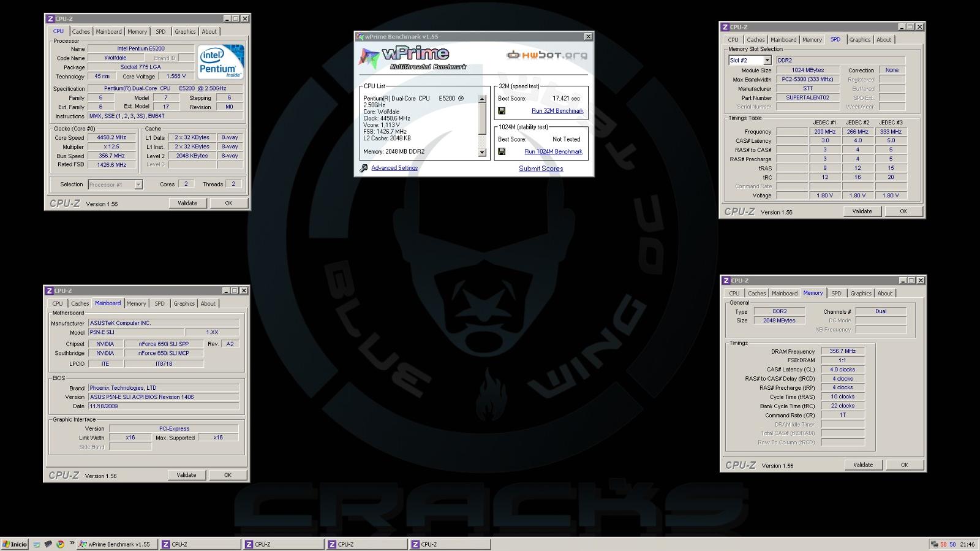The width and height of the screenshot is (980, 551).
Task: Open Mainboard tab in the CPU window
Action: click(x=109, y=32)
